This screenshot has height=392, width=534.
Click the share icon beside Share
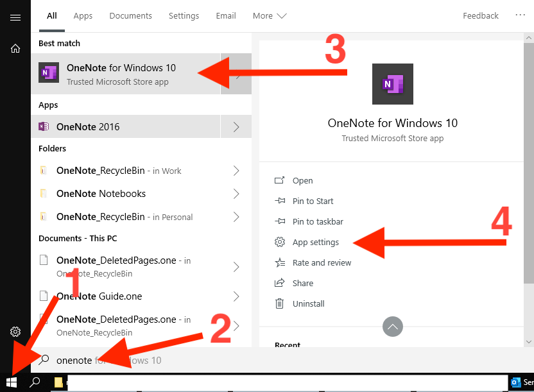coord(280,283)
